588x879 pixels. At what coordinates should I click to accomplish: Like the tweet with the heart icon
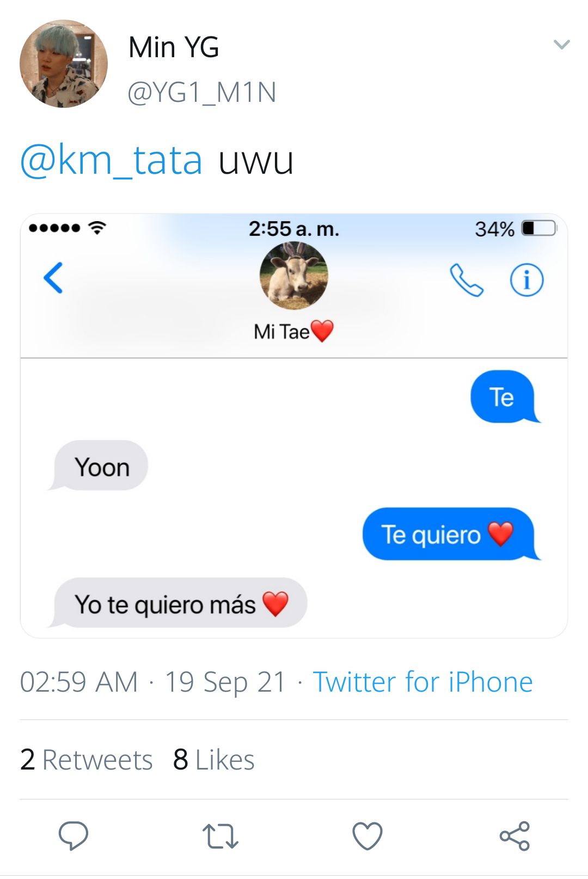point(367,836)
